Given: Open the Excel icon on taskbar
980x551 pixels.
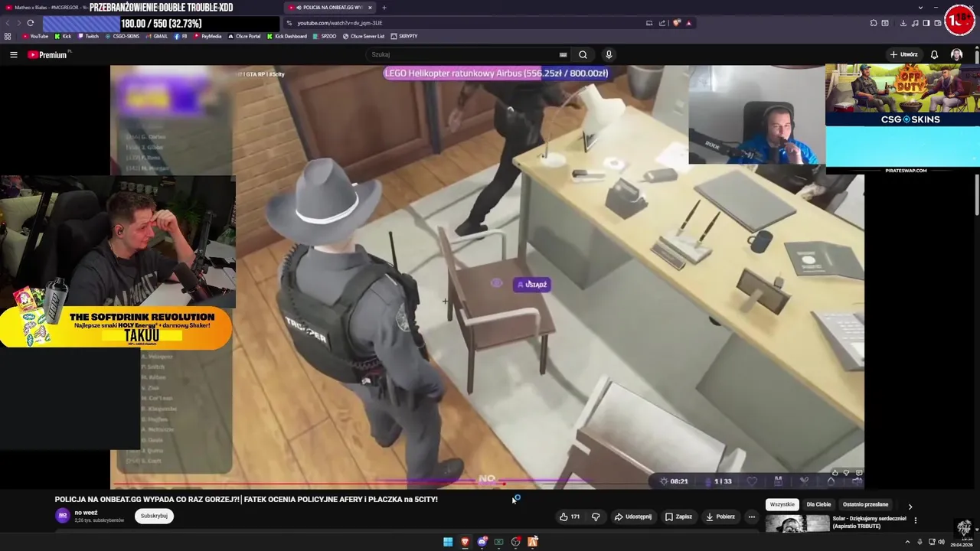Looking at the screenshot, I should coord(498,542).
